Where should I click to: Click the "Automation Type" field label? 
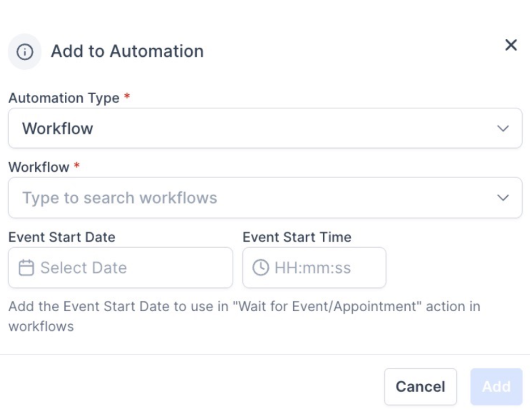tap(64, 98)
